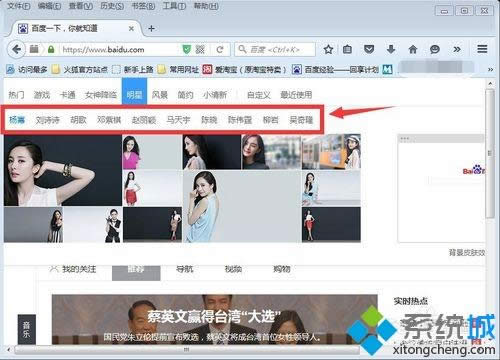Expand bookmarks bar overflow chevron
The width and height of the screenshot is (500, 360).
(x=490, y=70)
